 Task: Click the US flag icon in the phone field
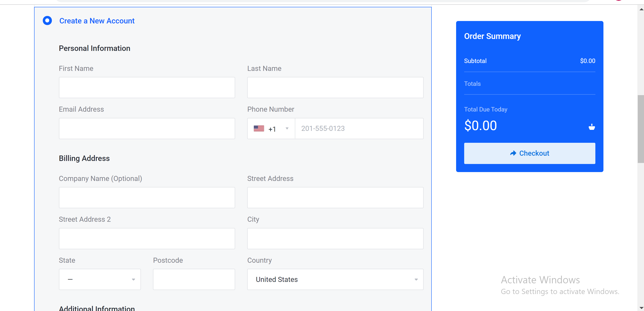[x=259, y=129]
